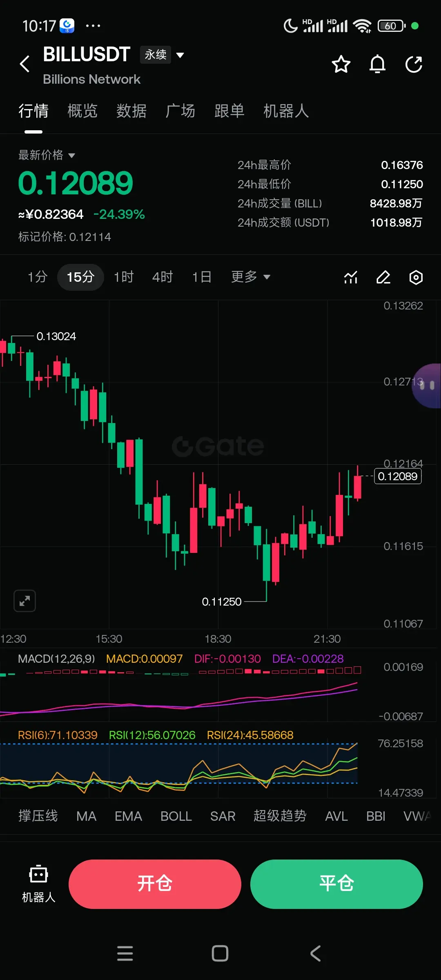The image size is (441, 980).
Task: Toggle the BOLL indicator
Action: tap(176, 816)
